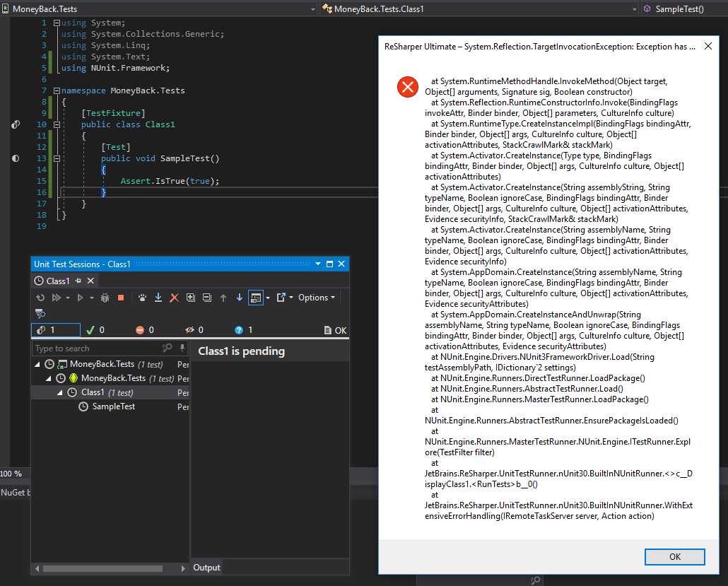
Task: Go to next test down arrow
Action: click(x=240, y=298)
